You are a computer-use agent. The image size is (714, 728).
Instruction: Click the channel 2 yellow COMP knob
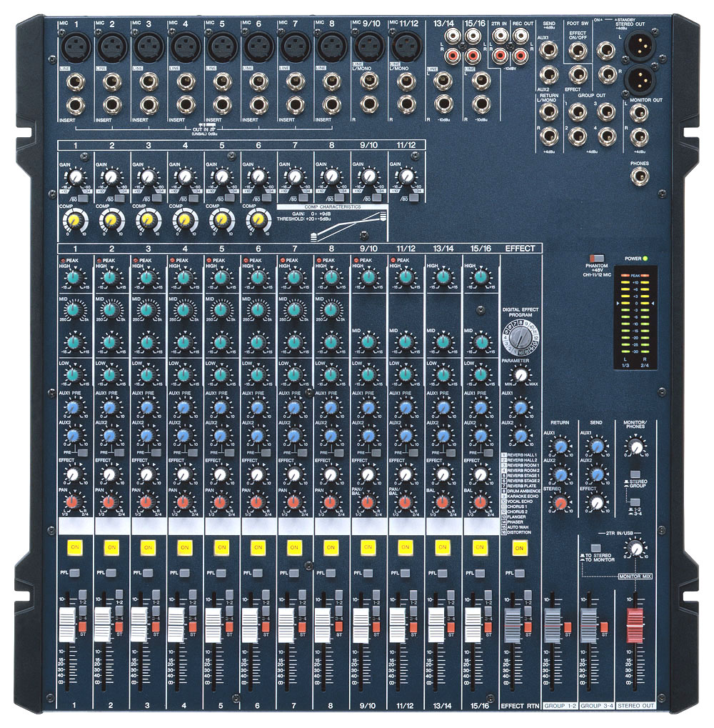[x=111, y=220]
